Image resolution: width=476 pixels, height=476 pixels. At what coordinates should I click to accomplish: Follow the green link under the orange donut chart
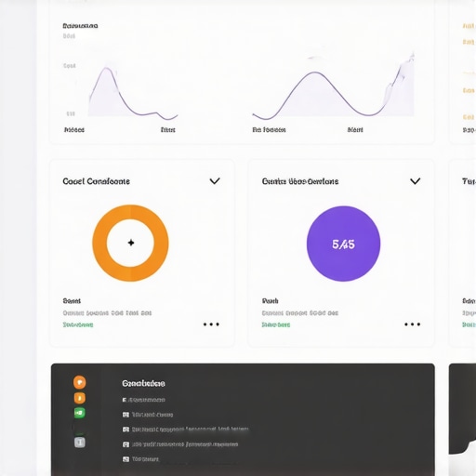coord(78,324)
